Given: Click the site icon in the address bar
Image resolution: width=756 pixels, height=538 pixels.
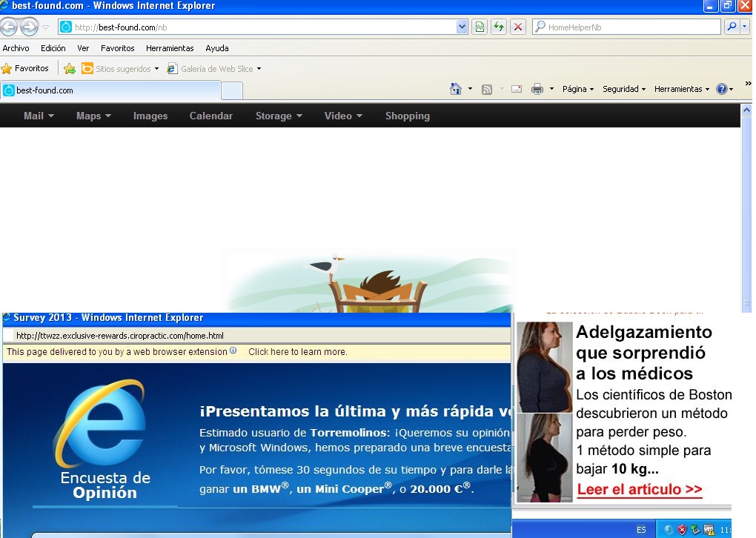Looking at the screenshot, I should 66,27.
